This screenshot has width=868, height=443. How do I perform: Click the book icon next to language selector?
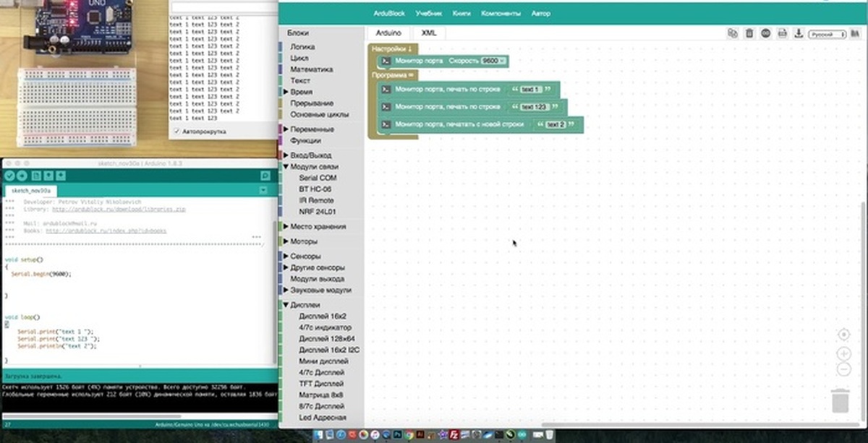point(856,33)
